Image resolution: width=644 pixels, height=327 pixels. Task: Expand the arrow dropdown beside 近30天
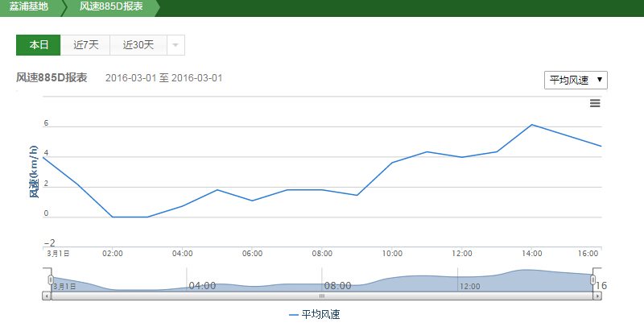(175, 45)
